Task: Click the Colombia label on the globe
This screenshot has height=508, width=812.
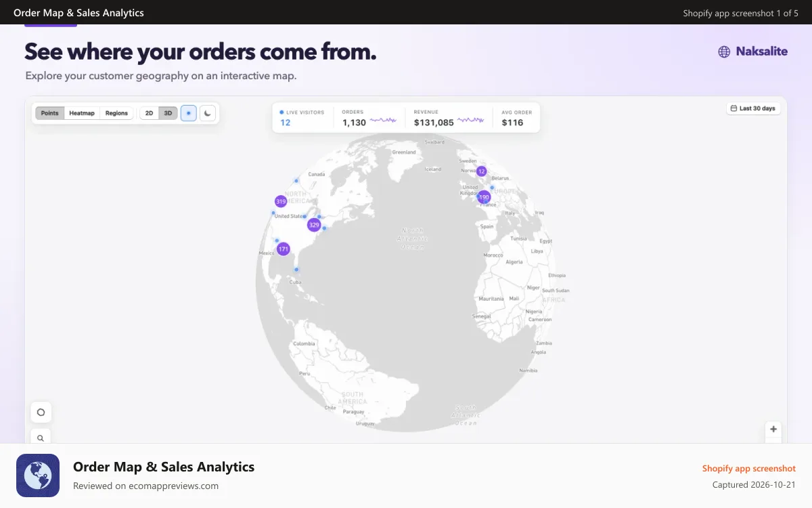Action: [x=304, y=343]
